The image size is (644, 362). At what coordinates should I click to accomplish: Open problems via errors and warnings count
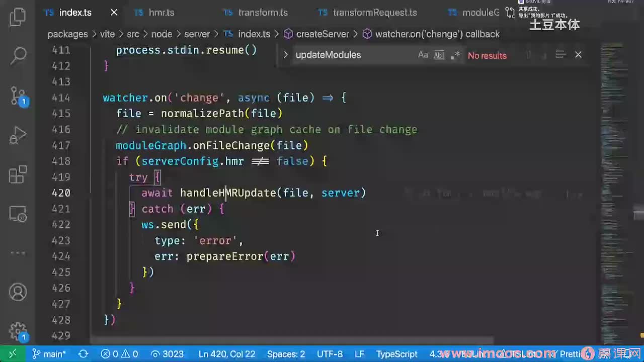[x=119, y=354]
